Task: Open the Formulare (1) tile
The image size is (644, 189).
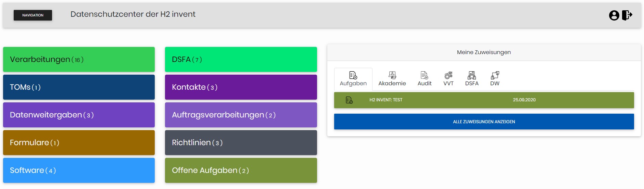Action: click(79, 142)
